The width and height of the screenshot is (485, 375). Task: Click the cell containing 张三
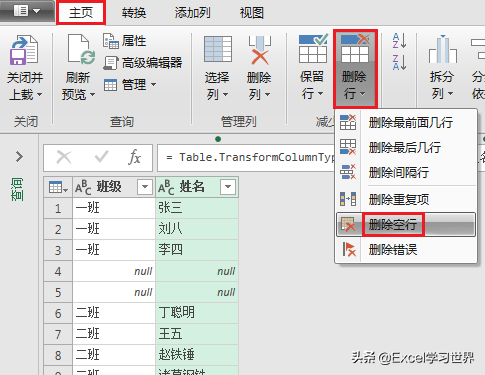tap(197, 208)
